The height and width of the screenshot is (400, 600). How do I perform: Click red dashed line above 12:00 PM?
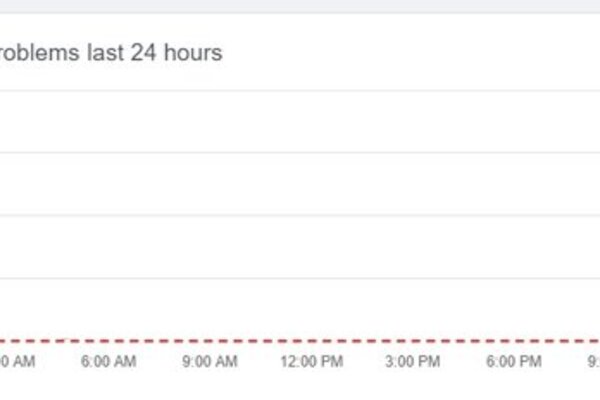tap(311, 340)
